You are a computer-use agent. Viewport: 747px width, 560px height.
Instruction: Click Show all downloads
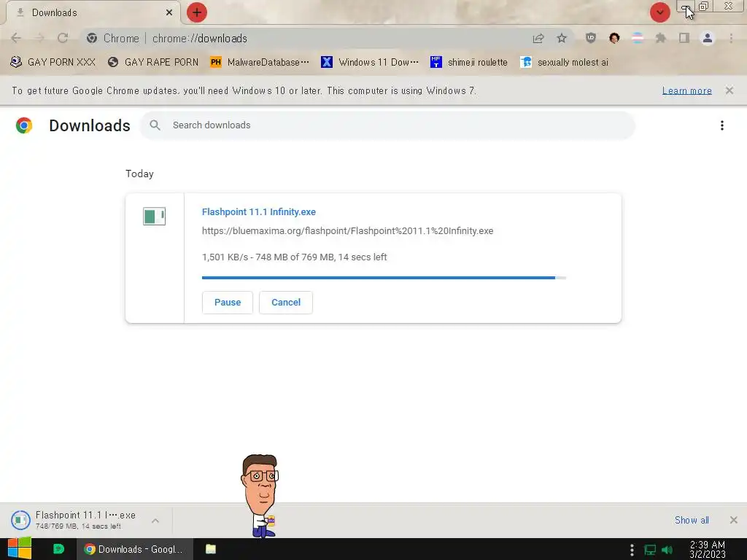[x=692, y=520]
